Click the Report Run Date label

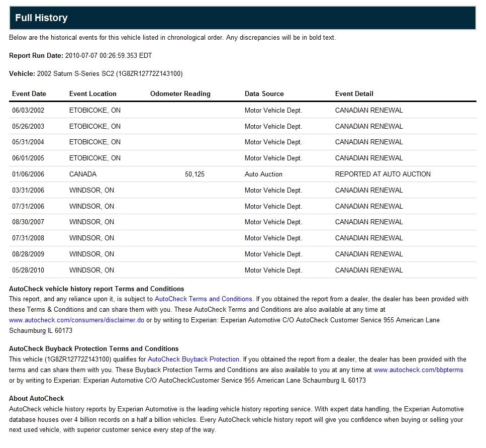tap(36, 55)
